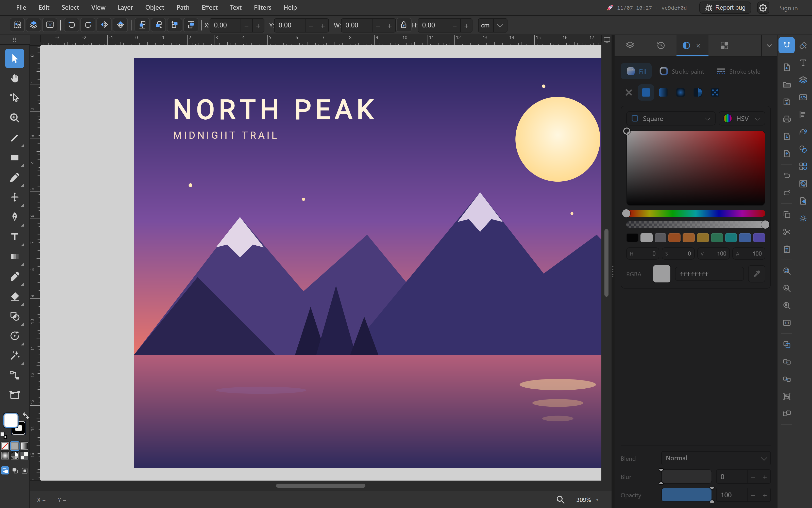
Task: Switch to the Stroke style tab
Action: tap(738, 71)
